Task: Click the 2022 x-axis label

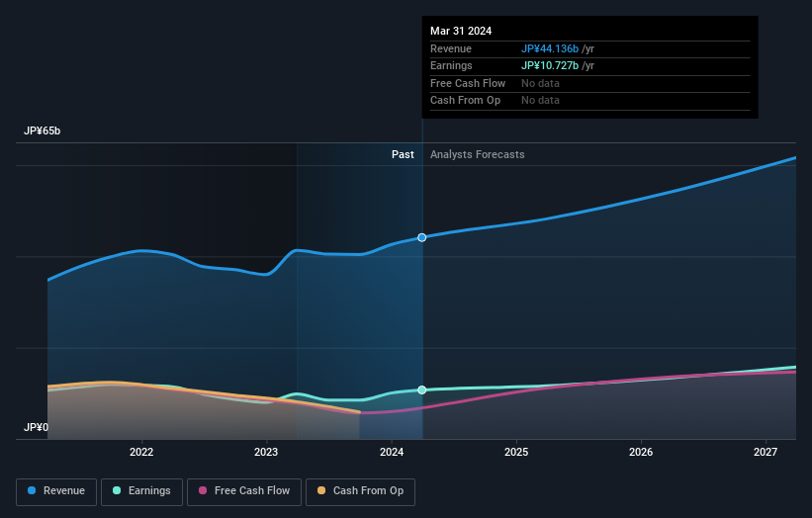Action: coord(141,452)
